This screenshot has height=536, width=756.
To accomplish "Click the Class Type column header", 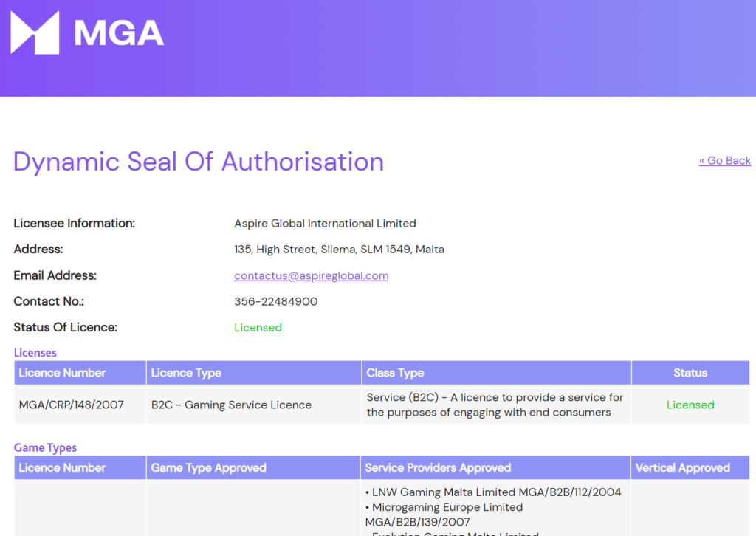I will pyautogui.click(x=395, y=373).
